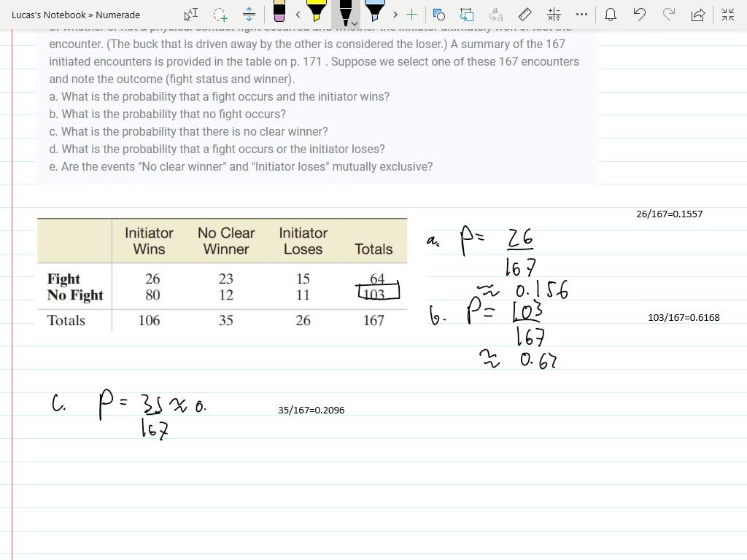Open the notifications bell
This screenshot has width=747, height=560.
tap(611, 15)
